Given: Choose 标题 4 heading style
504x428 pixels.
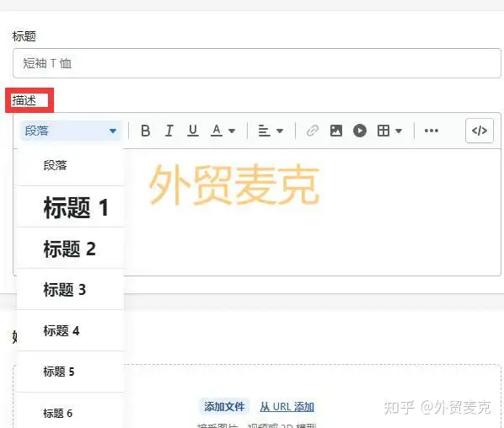Looking at the screenshot, I should 71,330.
